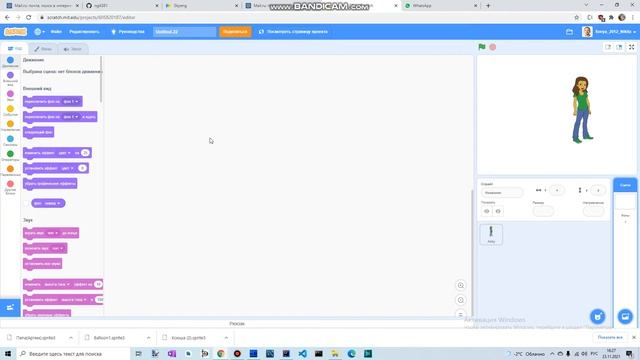Select the Stage backdrop thumbnail
640x360 pixels.
point(625,201)
